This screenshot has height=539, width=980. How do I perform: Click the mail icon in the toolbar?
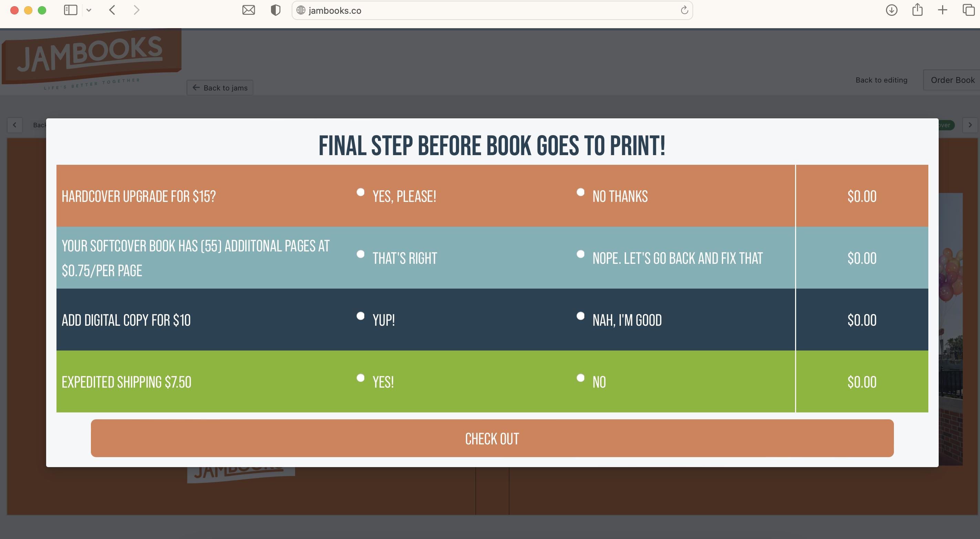248,10
